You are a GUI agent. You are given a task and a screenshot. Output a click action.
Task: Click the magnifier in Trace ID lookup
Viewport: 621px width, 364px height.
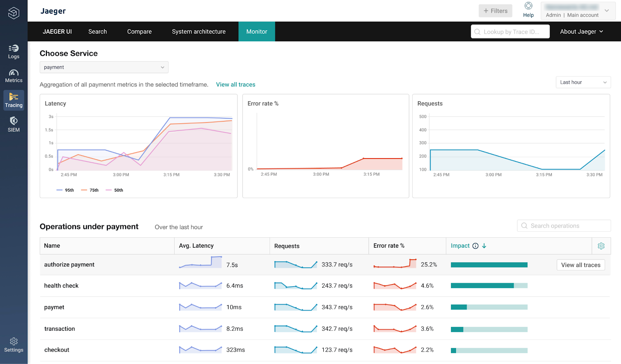click(477, 32)
